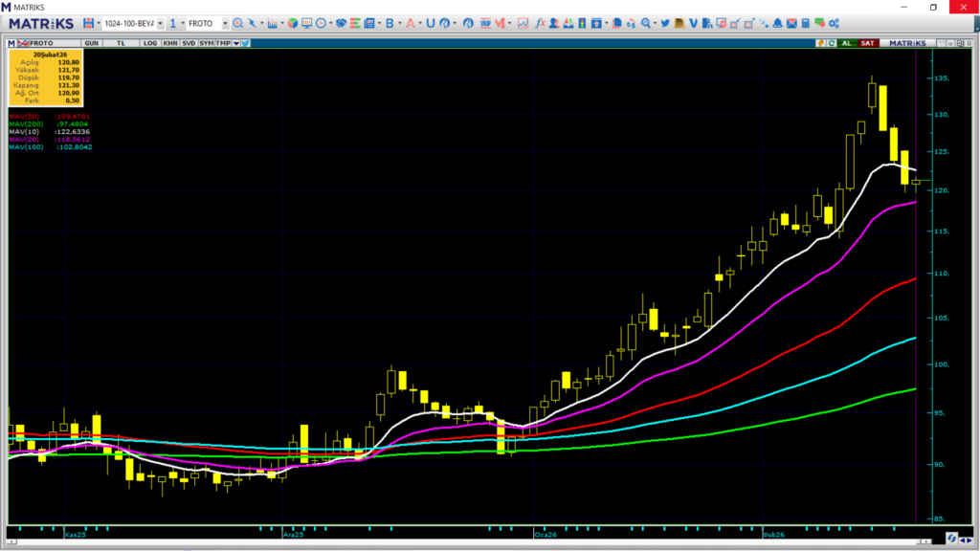The image size is (980, 551).
Task: Open the settings gears icon
Action: 833,23
